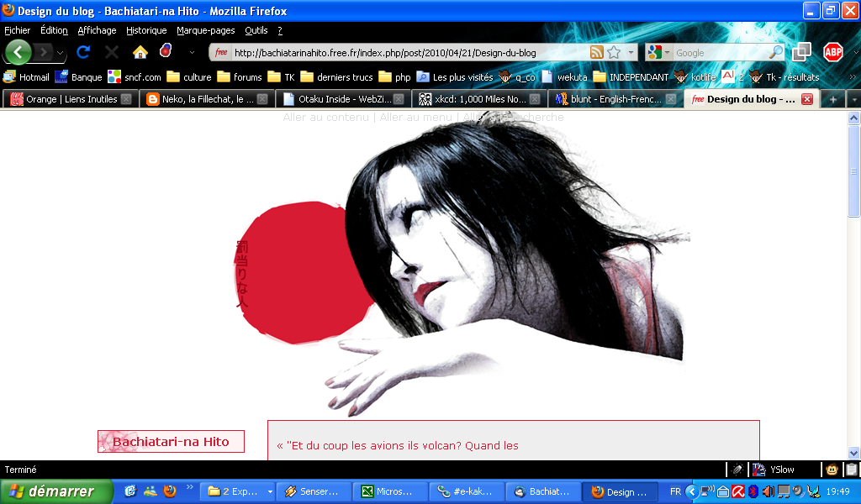Open the forums bookmarks folder
This screenshot has width=861, height=504.
point(240,77)
